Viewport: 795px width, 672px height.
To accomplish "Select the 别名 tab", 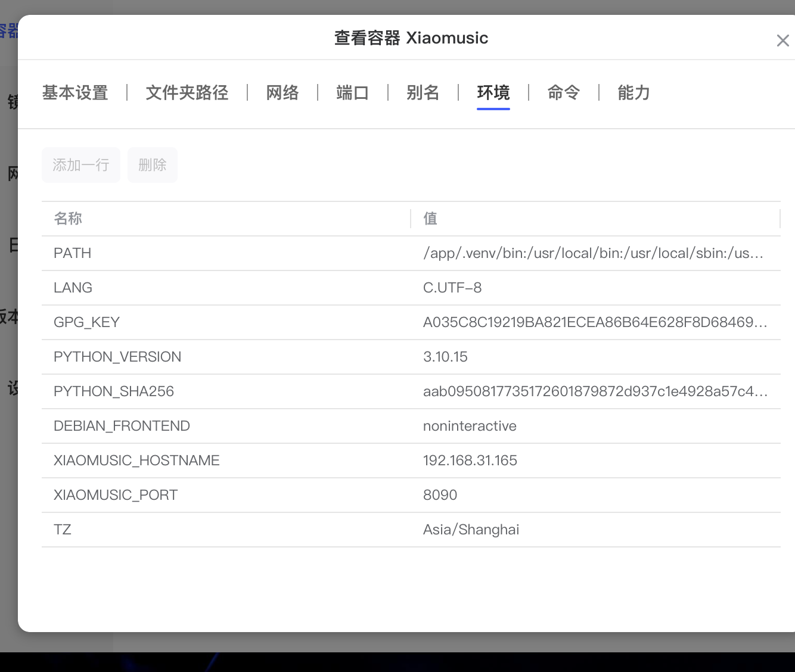I will (423, 93).
